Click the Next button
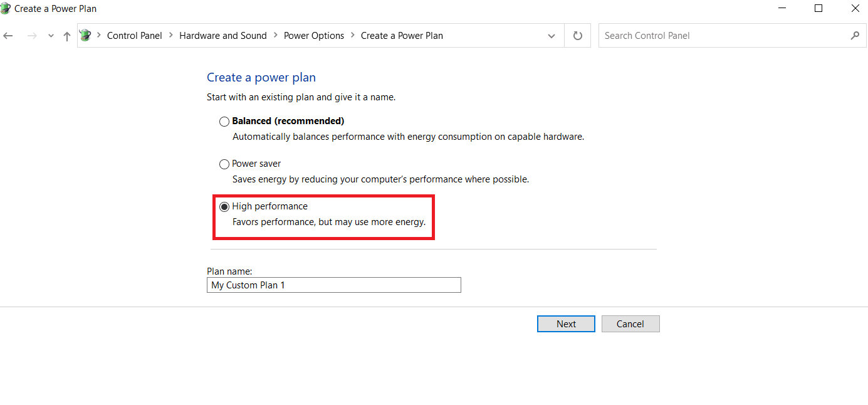 tap(566, 323)
